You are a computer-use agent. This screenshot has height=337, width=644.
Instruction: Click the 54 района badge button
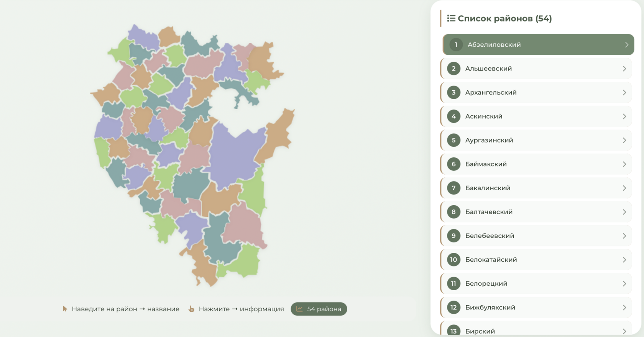tap(319, 309)
